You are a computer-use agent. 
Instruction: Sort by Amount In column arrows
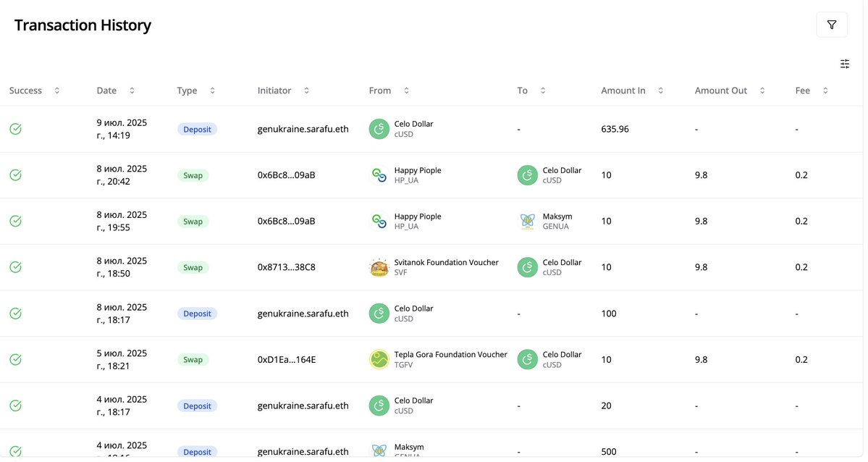[660, 91]
